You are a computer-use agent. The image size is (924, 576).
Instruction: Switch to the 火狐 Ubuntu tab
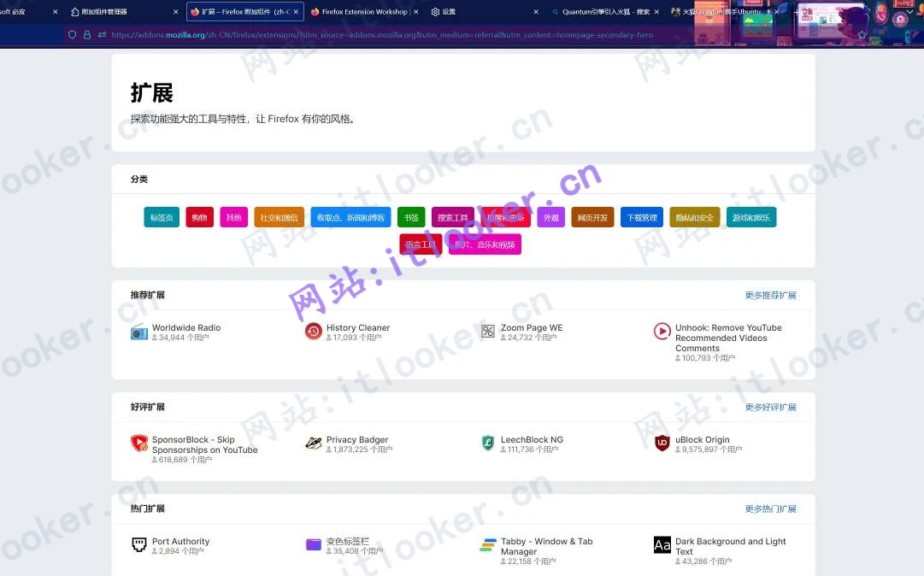pos(725,12)
